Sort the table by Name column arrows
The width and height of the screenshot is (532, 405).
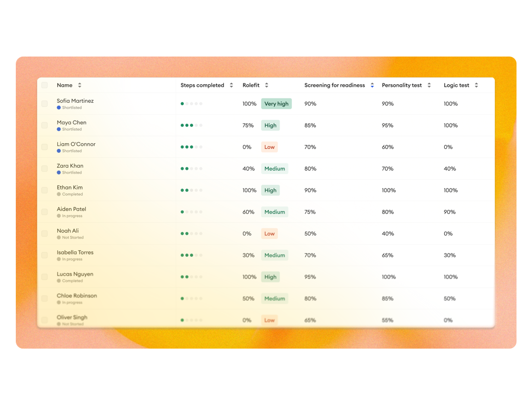pos(80,85)
